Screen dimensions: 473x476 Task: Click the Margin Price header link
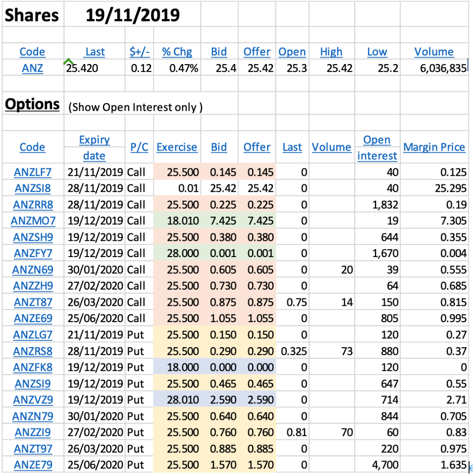(x=434, y=147)
